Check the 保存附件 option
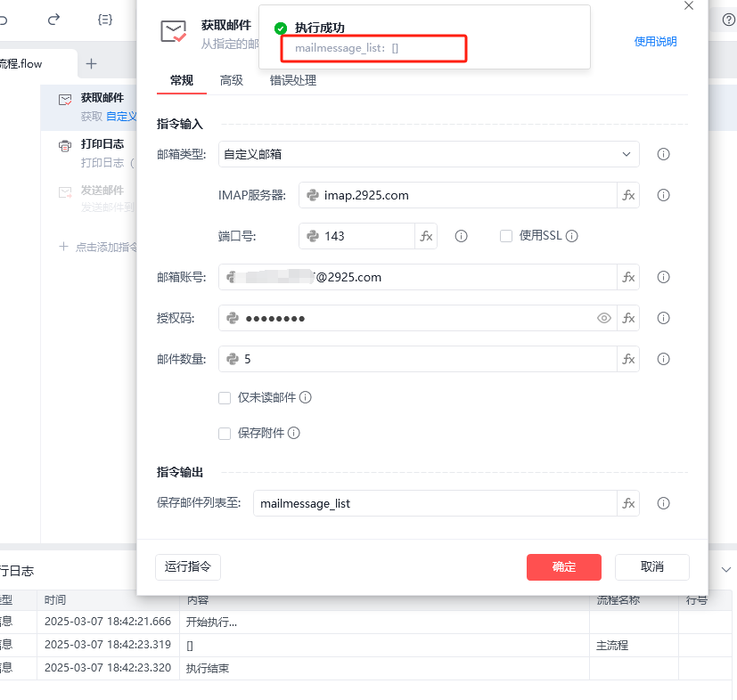737x700 pixels. [x=225, y=433]
